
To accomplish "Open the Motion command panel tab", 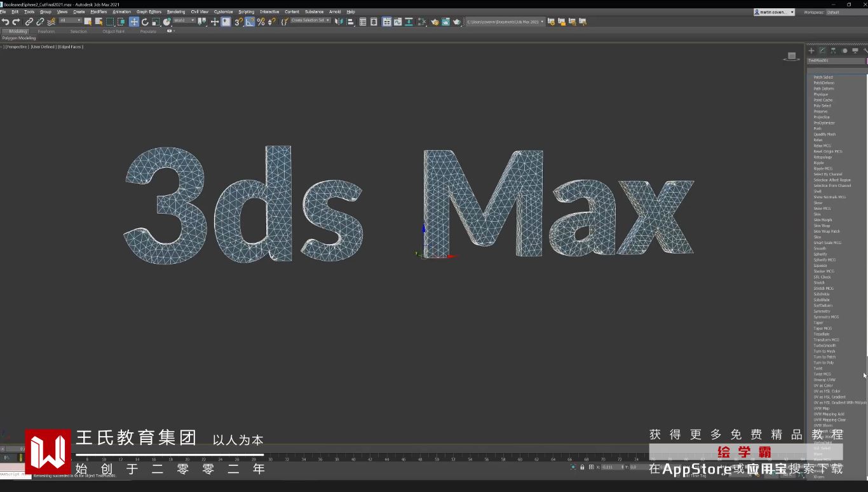I will (x=844, y=51).
